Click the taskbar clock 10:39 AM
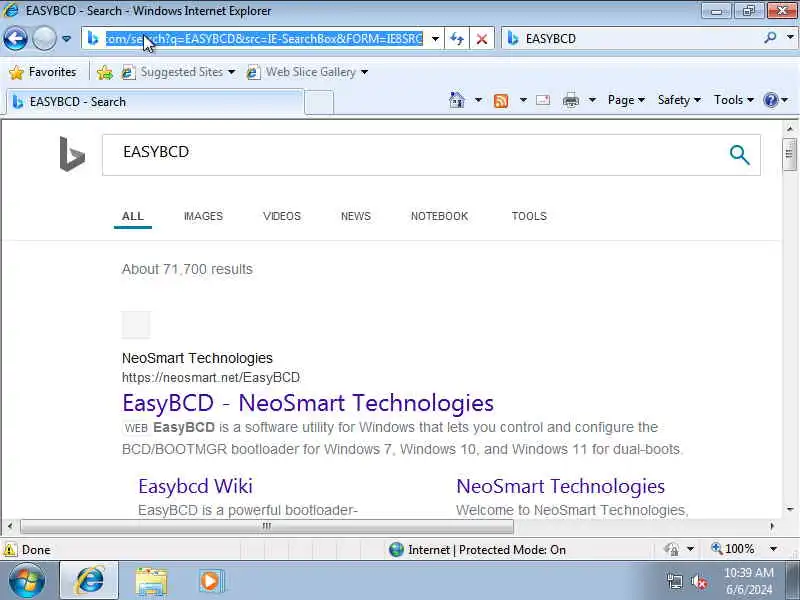The width and height of the screenshot is (800, 600). (749, 572)
